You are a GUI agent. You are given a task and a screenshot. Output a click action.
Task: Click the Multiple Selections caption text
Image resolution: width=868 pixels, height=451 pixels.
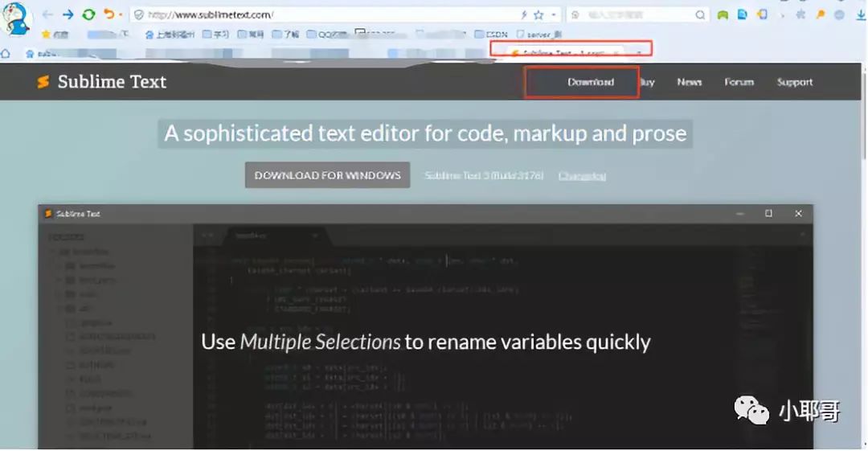pos(426,342)
